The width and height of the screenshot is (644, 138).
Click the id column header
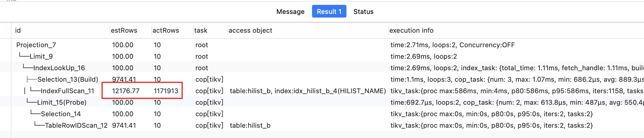18,30
